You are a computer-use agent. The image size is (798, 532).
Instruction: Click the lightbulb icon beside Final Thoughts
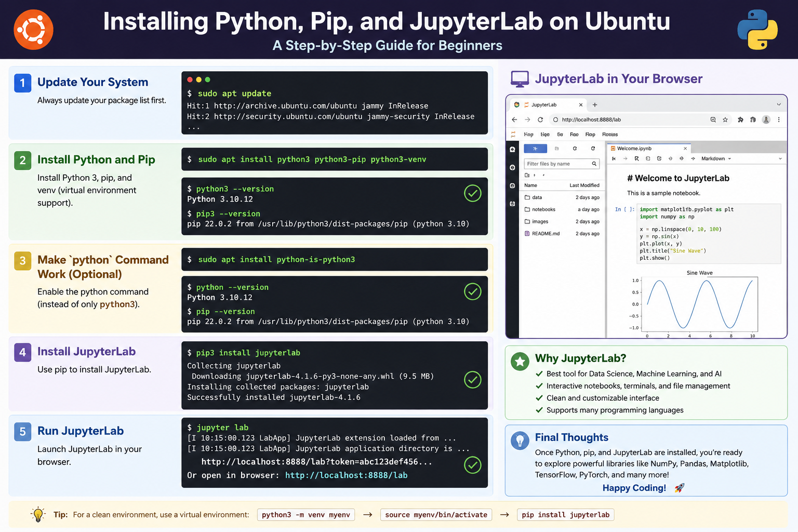point(520,441)
